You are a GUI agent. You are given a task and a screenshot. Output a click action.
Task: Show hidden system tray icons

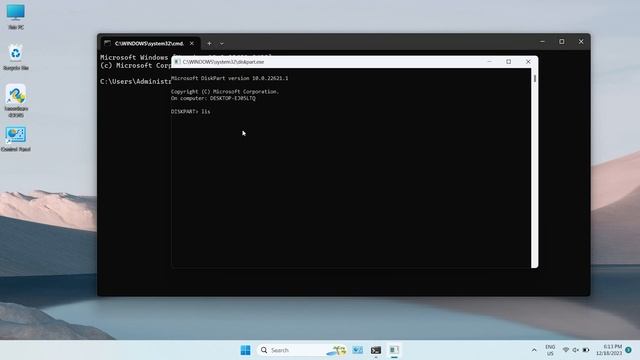(534, 350)
